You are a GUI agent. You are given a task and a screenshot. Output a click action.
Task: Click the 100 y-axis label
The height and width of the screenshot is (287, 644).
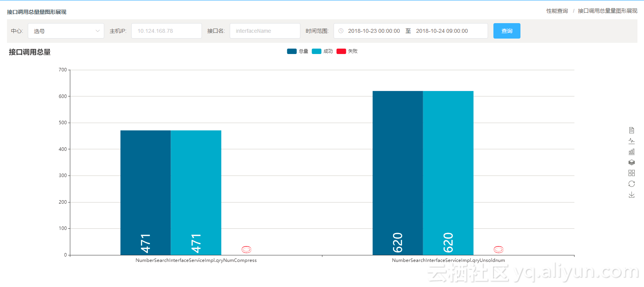point(63,228)
